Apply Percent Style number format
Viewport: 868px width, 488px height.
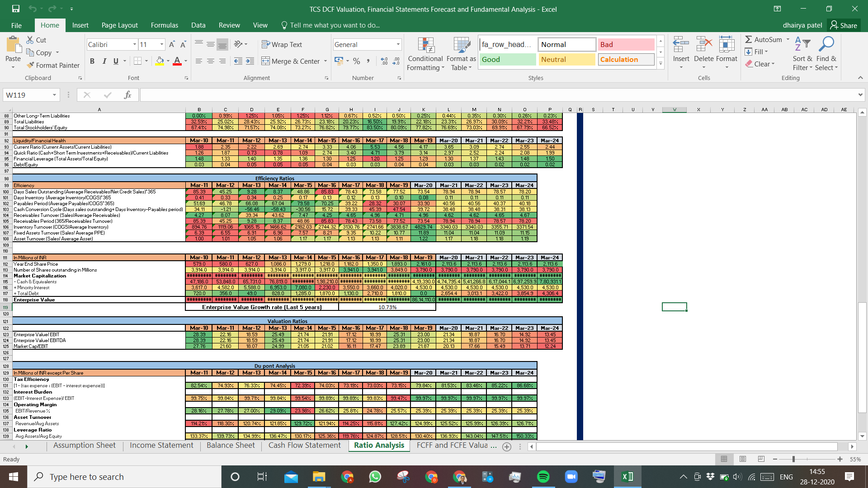[x=357, y=61]
